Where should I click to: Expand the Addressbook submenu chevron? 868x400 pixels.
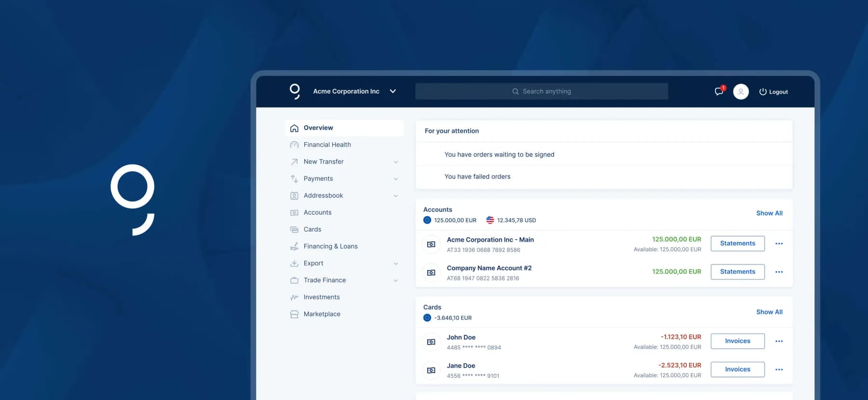click(x=396, y=196)
